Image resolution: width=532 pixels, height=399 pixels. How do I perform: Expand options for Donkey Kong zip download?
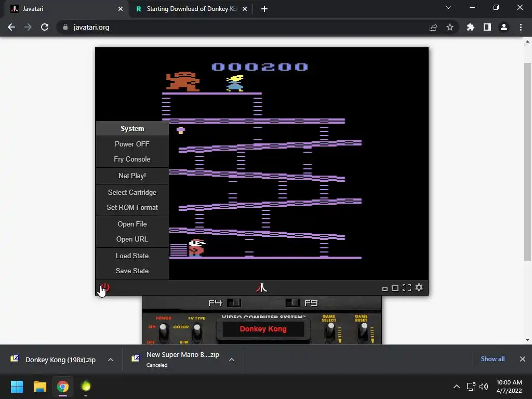point(111,360)
